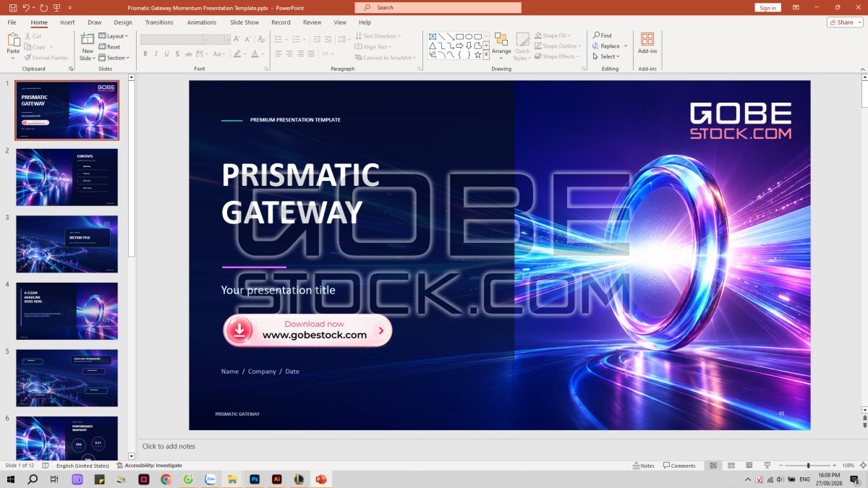
Task: Click zoom out minus icon
Action: pos(782,466)
